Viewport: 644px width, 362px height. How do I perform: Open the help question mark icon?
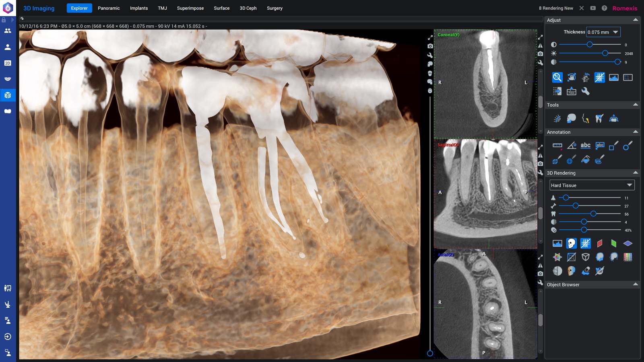[x=604, y=8]
